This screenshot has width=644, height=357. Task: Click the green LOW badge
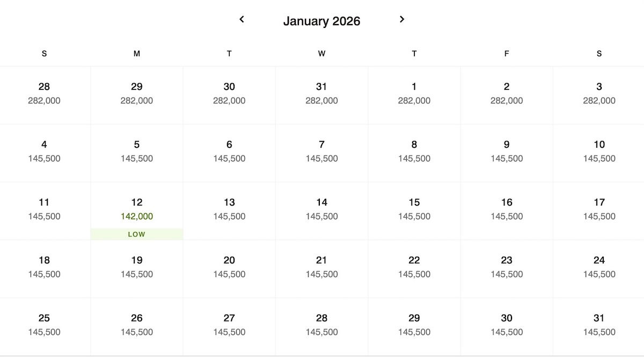point(137,234)
